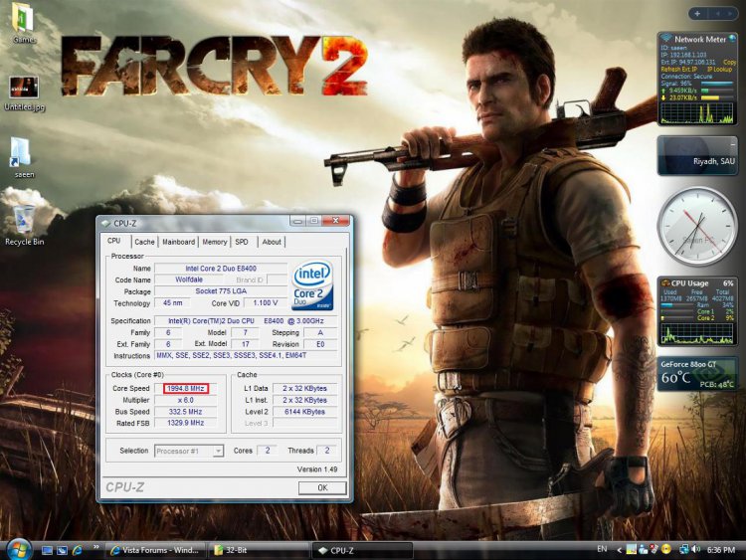Click the Socket 775 LGA package field
This screenshot has width=746, height=560.
pyautogui.click(x=221, y=291)
